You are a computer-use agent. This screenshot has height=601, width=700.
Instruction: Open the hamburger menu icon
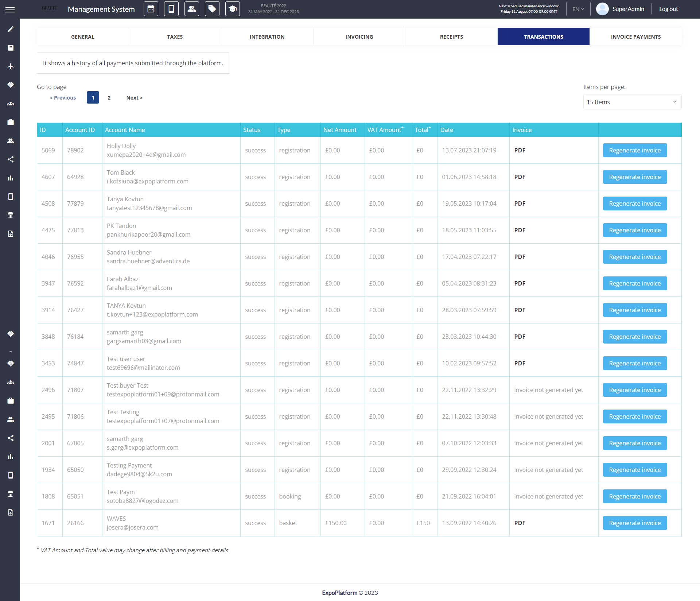[10, 9]
